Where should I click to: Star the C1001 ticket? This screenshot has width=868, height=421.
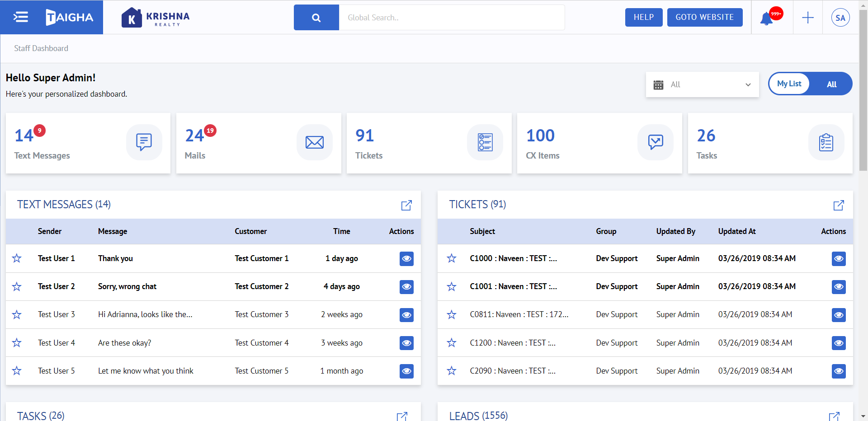pos(452,286)
